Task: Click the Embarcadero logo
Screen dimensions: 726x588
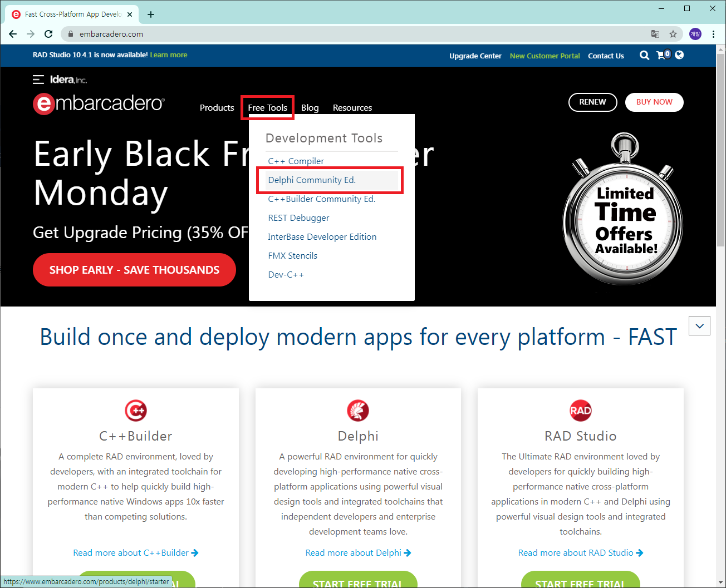Action: [99, 103]
